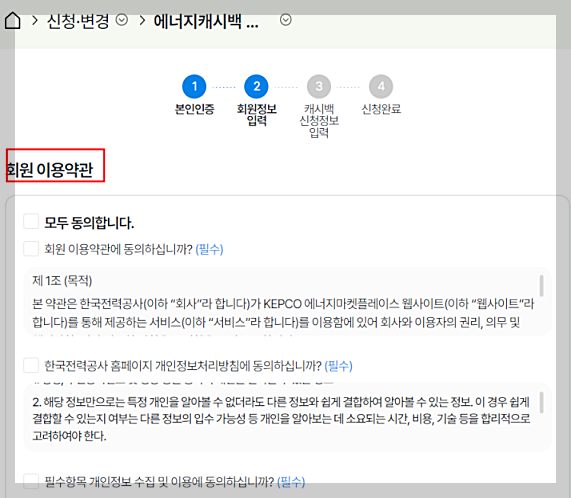This screenshot has height=498, width=571.
Task: Expand the 에너지캐시백 dropdown chevron
Action: 286,20
